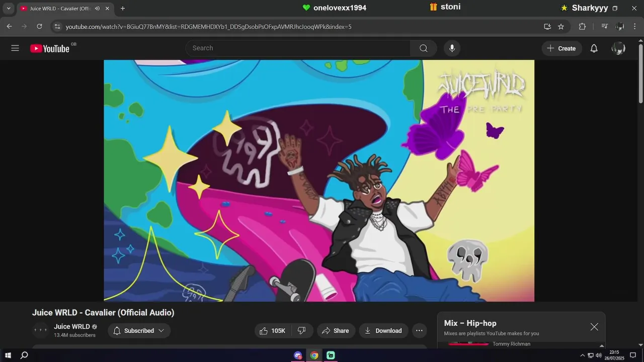This screenshot has height=362, width=644.
Task: Open the volume tray icon
Action: point(599,355)
